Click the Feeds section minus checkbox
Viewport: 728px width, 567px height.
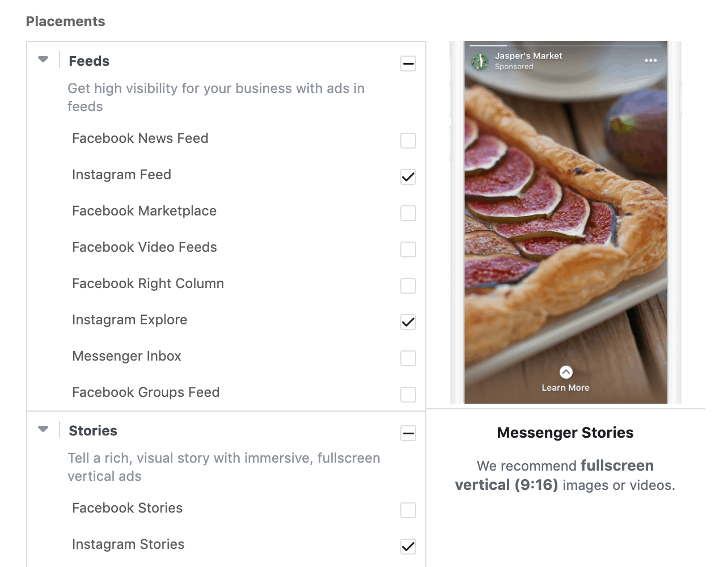coord(408,64)
